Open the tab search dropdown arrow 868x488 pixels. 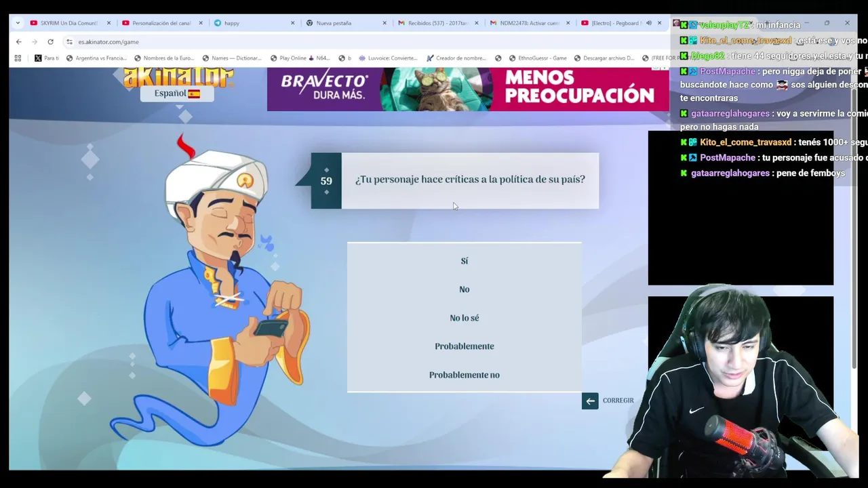tap(18, 23)
